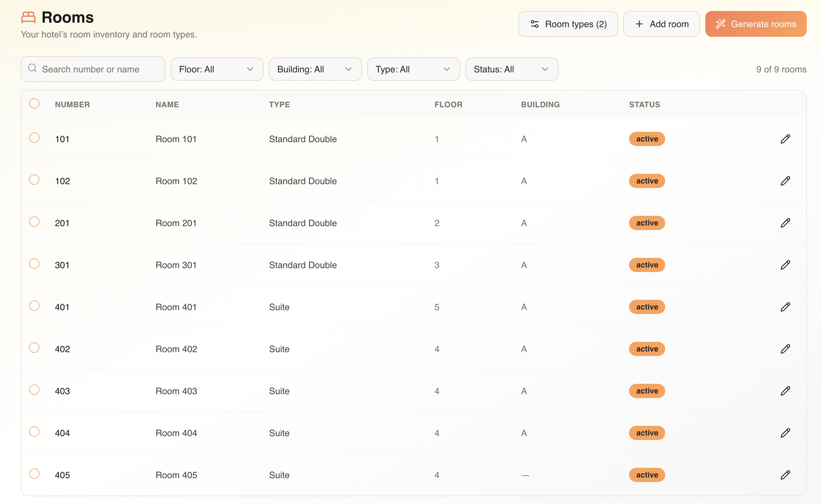Select the room 101 row checkbox
The height and width of the screenshot is (504, 821).
(x=34, y=138)
